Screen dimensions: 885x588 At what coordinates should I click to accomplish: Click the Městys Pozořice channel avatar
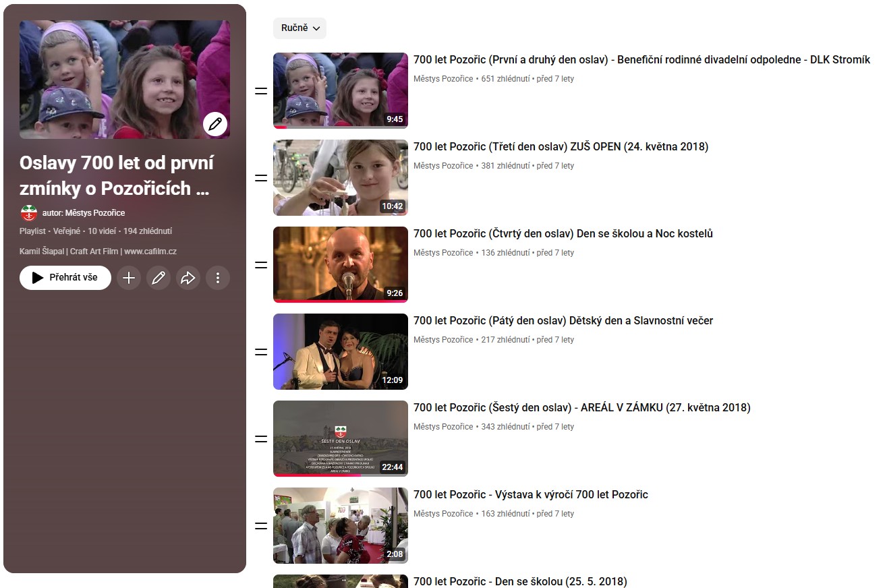coord(29,213)
